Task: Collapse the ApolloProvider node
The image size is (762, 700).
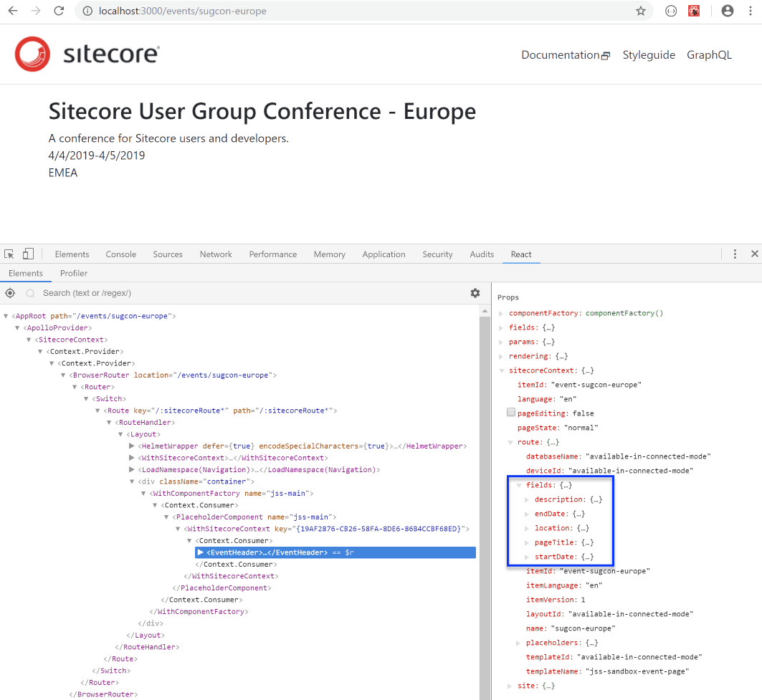Action: pos(17,328)
